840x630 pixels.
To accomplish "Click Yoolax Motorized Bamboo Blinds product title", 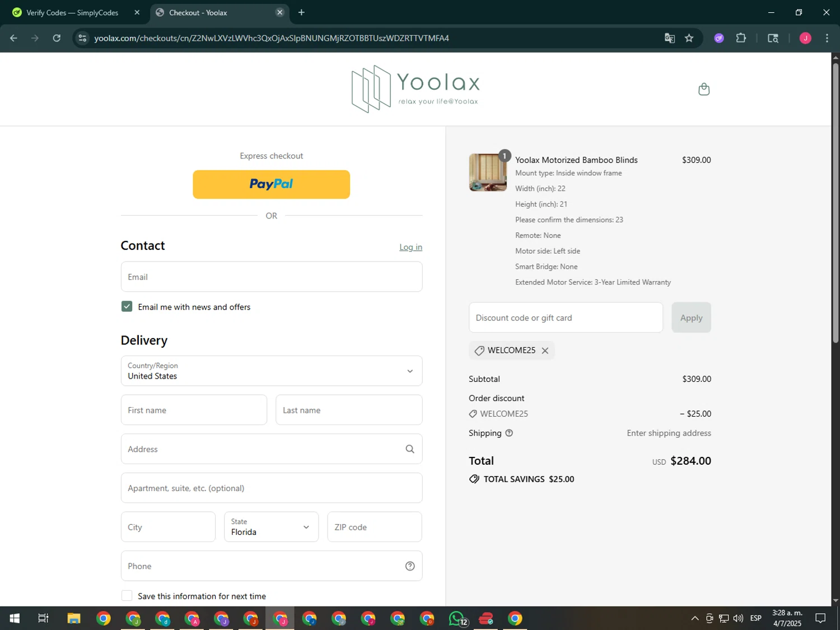I will coord(576,160).
